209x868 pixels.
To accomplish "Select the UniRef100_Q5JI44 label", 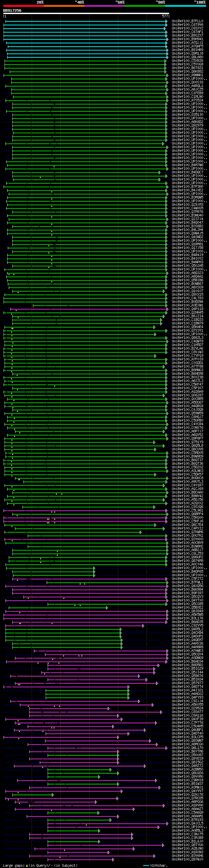I will (187, 672).
